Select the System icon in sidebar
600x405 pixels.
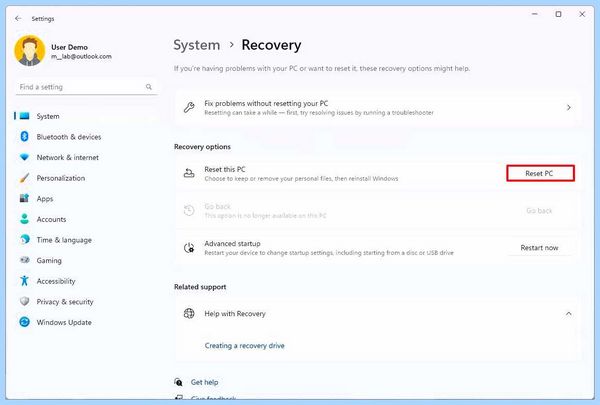point(24,116)
